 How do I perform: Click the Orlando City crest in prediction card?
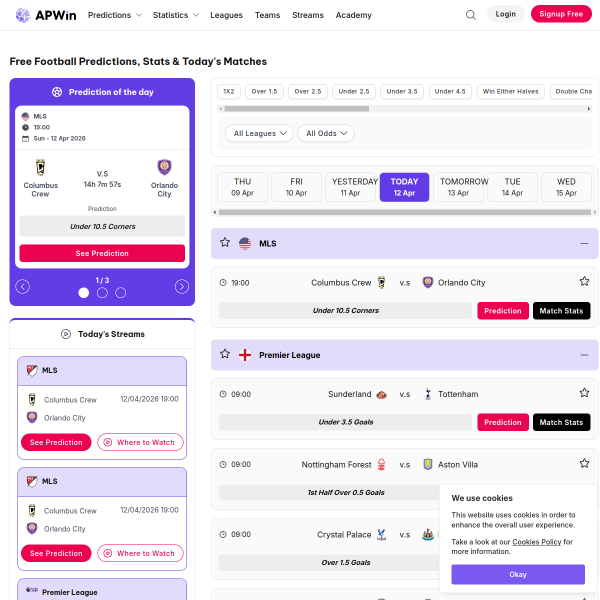click(165, 167)
